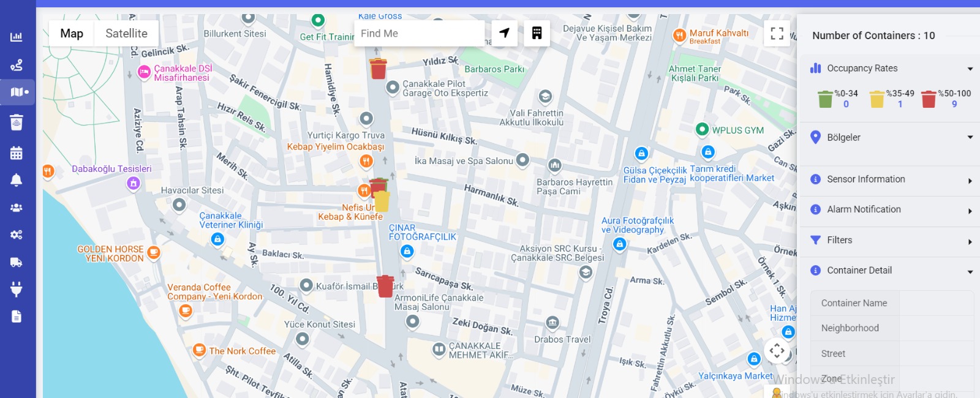Toggle fullscreen map view
This screenshot has height=398, width=980.
[x=777, y=33]
